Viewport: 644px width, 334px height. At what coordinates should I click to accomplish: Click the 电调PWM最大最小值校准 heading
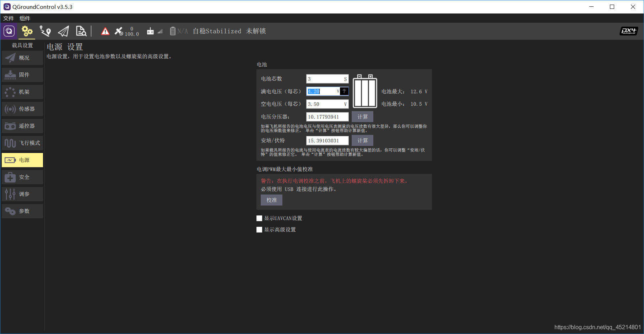pos(285,169)
